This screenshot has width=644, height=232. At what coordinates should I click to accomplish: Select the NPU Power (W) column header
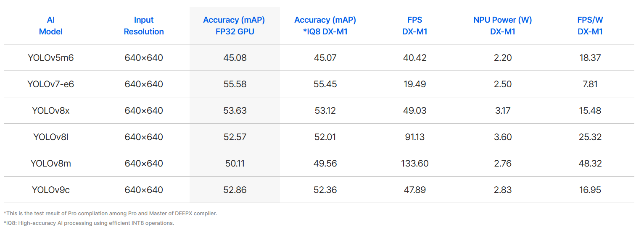tap(502, 26)
